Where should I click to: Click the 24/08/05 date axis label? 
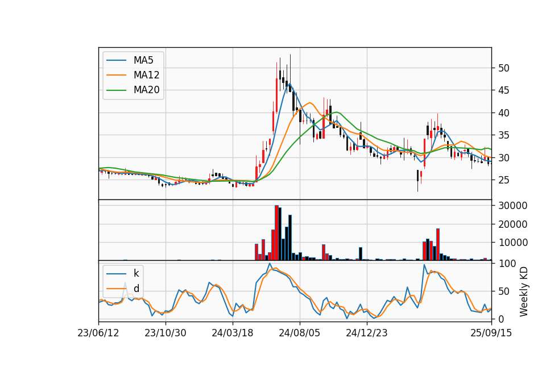[x=300, y=333]
